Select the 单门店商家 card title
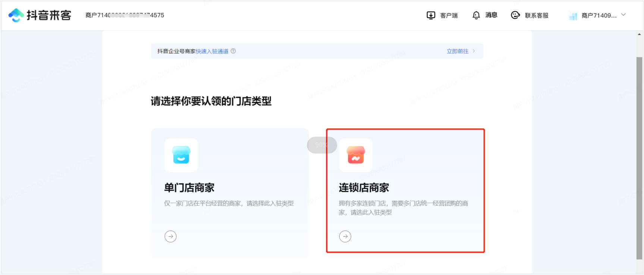Image resolution: width=644 pixels, height=275 pixels. pyautogui.click(x=189, y=187)
